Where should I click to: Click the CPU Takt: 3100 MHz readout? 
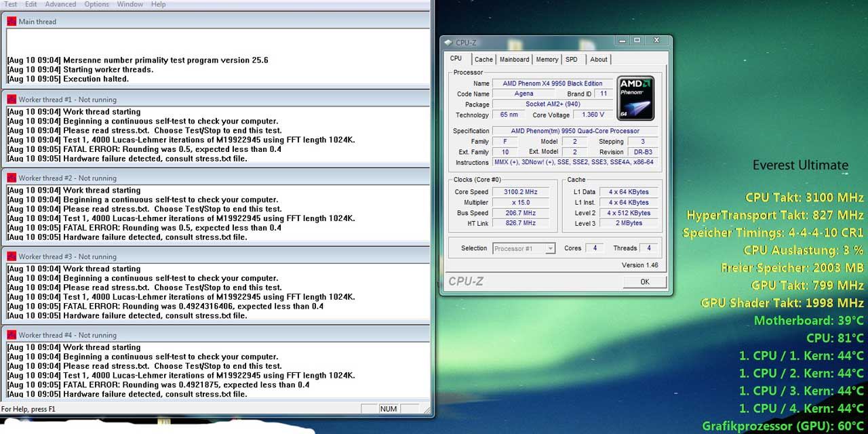click(x=804, y=197)
